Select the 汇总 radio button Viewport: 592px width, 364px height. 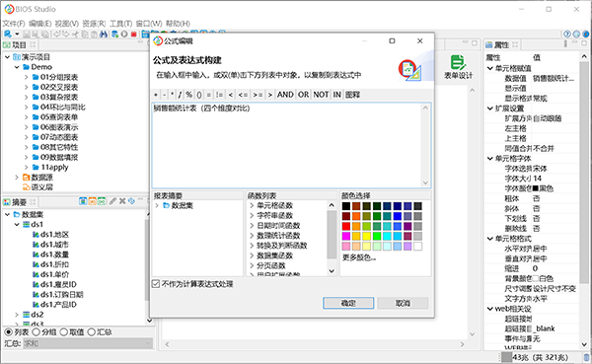[x=92, y=332]
